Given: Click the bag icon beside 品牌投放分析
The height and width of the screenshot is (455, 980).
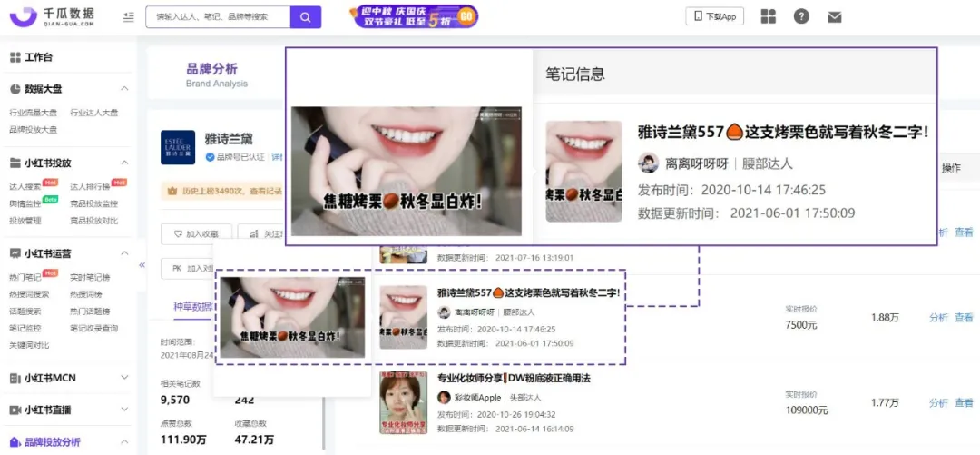Looking at the screenshot, I should pos(15,442).
